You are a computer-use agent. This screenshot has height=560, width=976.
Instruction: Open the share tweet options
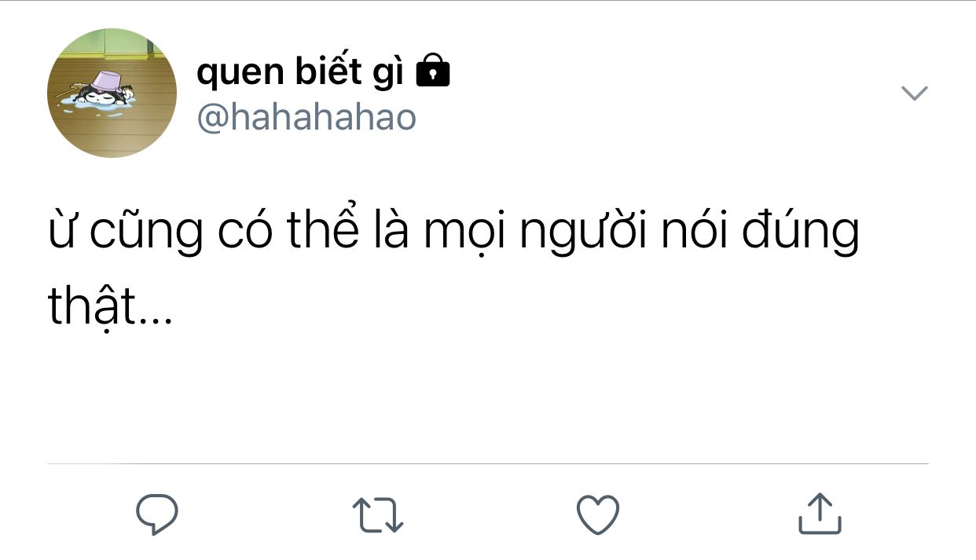820,514
